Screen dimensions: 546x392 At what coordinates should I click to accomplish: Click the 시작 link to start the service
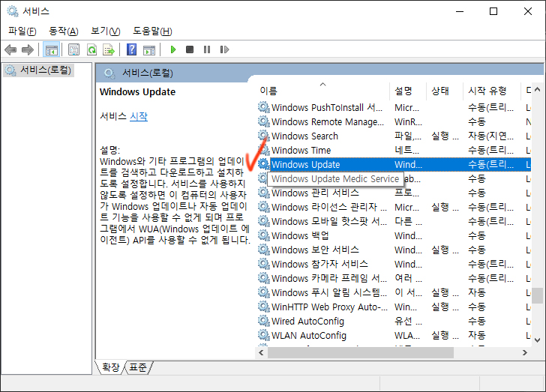pos(139,116)
